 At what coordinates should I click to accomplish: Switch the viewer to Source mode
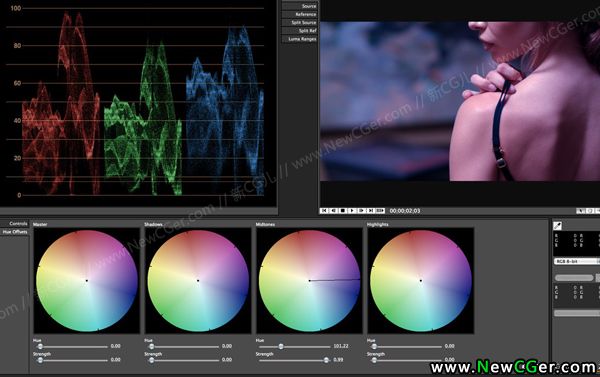[x=300, y=6]
